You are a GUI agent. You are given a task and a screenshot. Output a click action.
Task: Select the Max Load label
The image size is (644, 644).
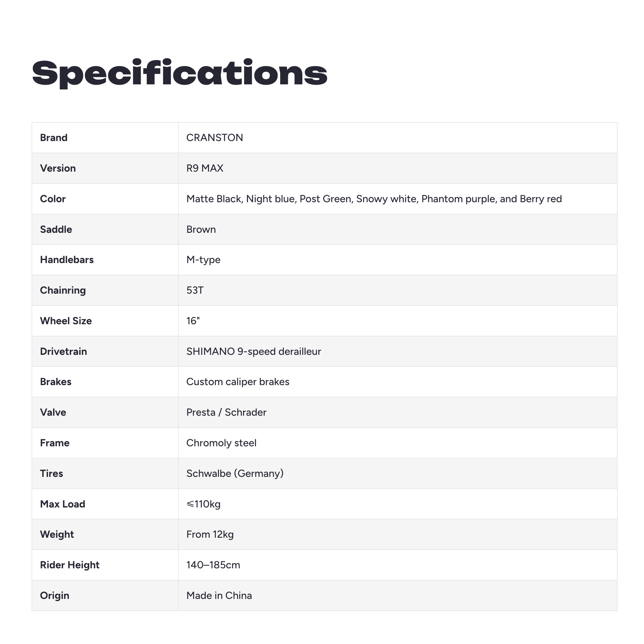(x=63, y=504)
